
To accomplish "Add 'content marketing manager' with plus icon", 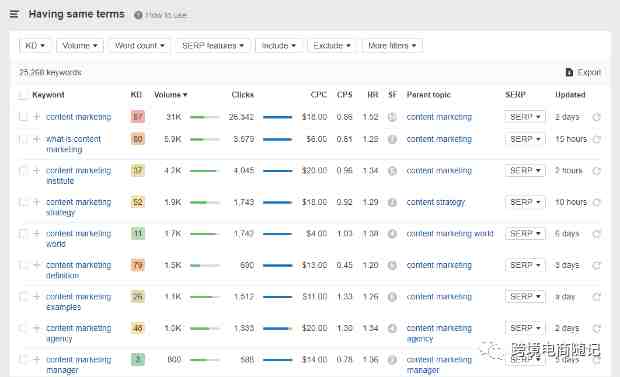I will (x=36, y=360).
